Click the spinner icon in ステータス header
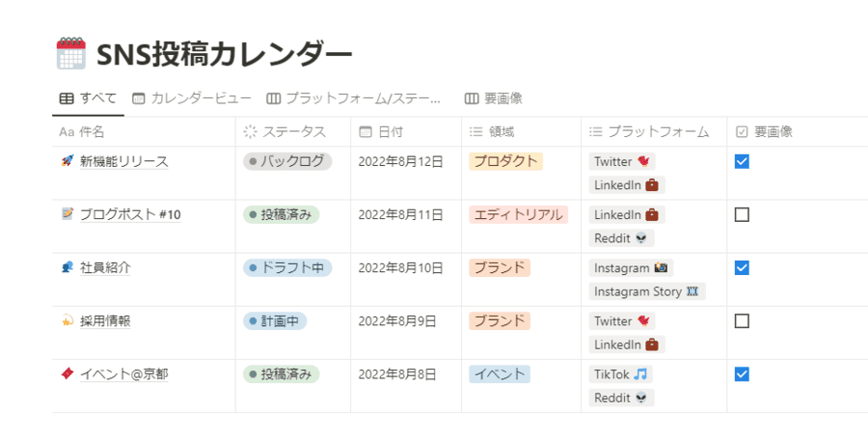868x440 pixels. pos(250,132)
